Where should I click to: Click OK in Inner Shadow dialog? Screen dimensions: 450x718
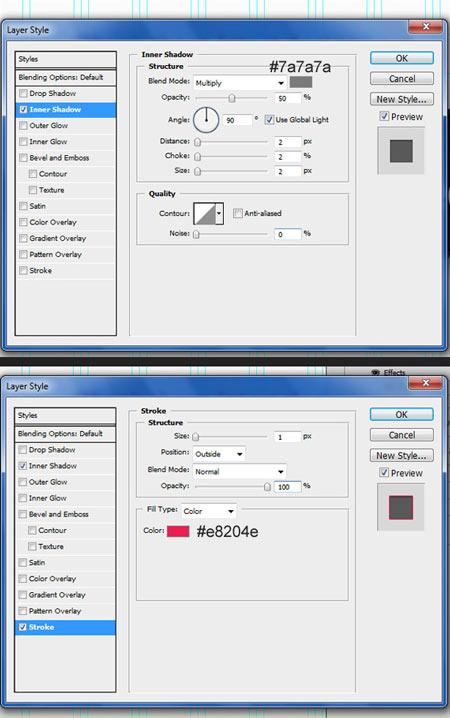[x=401, y=58]
